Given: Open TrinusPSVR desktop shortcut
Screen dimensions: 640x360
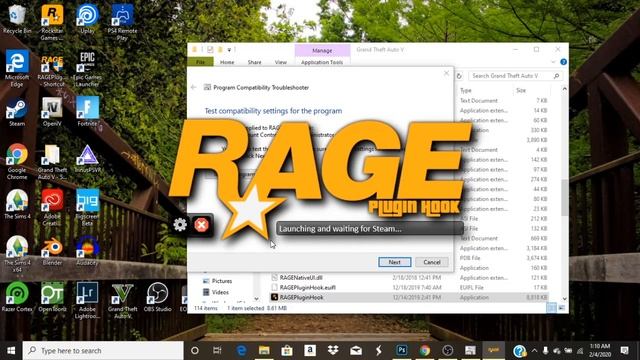Looking at the screenshot, I should tap(87, 159).
